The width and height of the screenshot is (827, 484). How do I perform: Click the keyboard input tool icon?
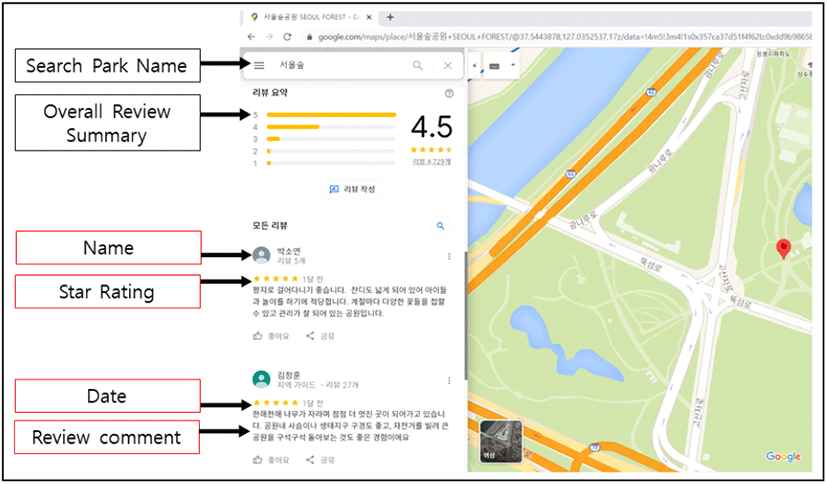(495, 66)
